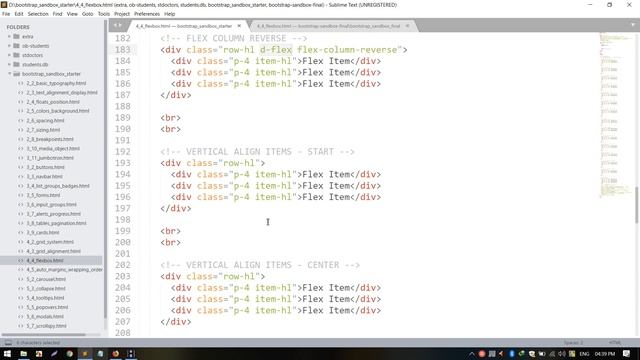Screen dimensions: 640x360
Task: Select the stdoctors folder icon
Action: click(x=16, y=55)
